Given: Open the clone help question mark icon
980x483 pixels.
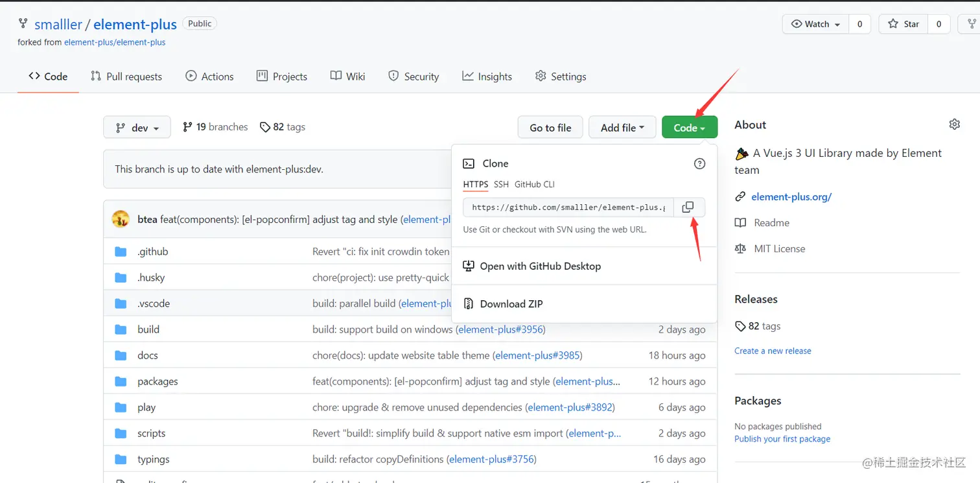Looking at the screenshot, I should point(699,164).
